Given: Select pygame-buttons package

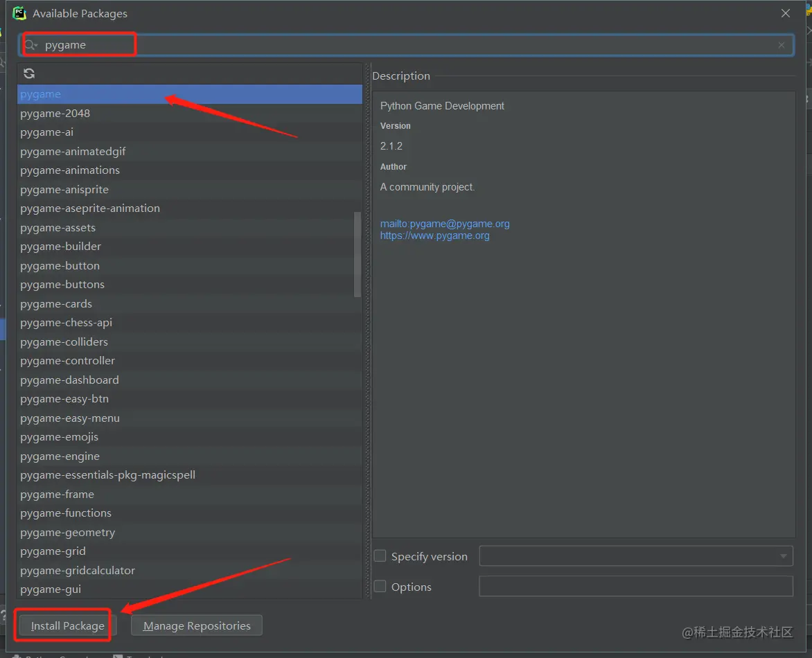Looking at the screenshot, I should click(190, 284).
